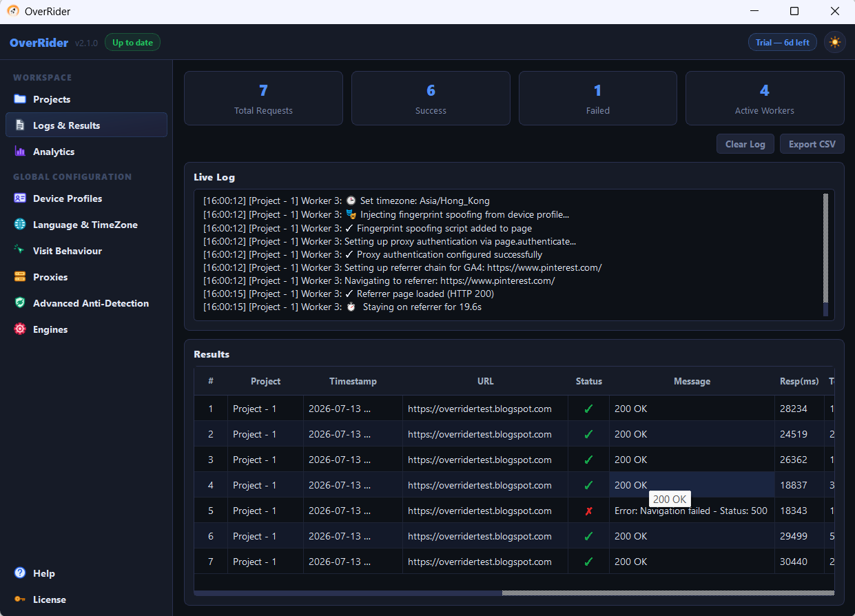Viewport: 855px width, 616px height.
Task: Open Visit Behaviour settings
Action: [x=86, y=251]
